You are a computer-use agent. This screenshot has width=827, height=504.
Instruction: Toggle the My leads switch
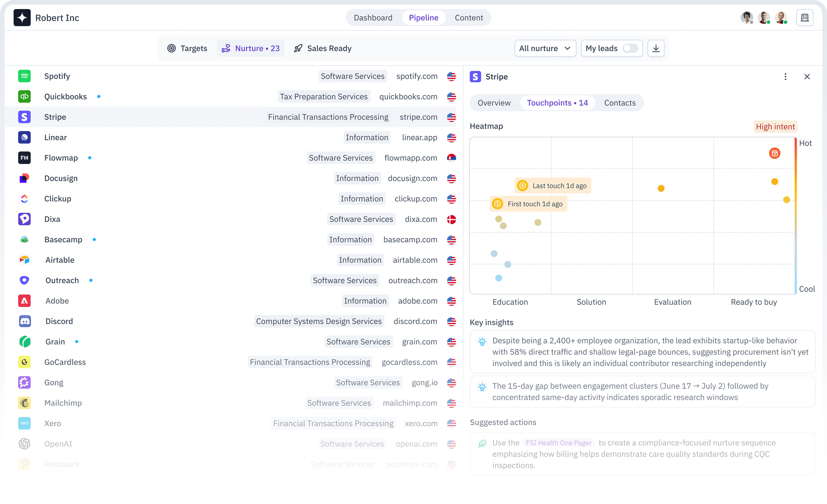[x=630, y=48]
